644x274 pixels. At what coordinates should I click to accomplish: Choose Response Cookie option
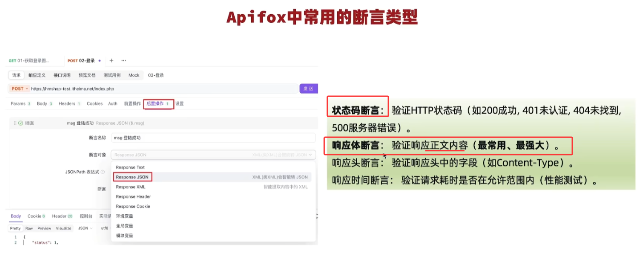[x=213, y=206]
